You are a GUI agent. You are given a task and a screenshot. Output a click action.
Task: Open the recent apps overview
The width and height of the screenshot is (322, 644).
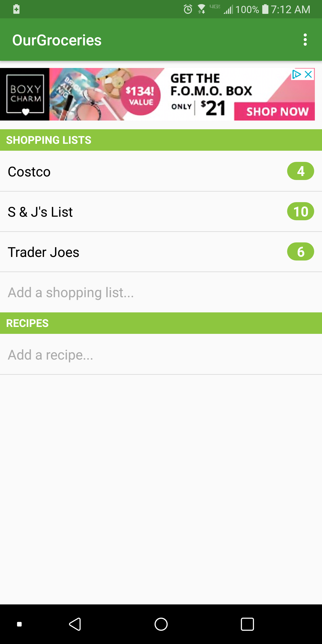(247, 624)
